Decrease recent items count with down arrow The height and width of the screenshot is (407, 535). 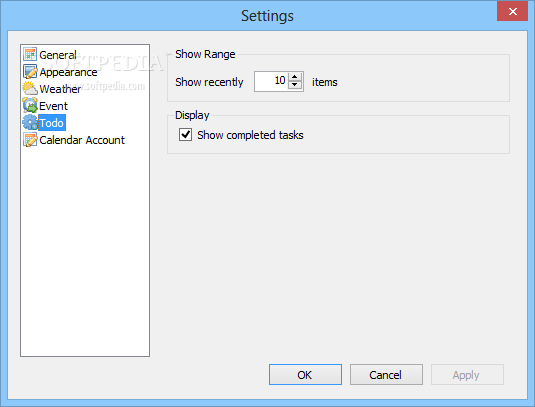tap(295, 85)
